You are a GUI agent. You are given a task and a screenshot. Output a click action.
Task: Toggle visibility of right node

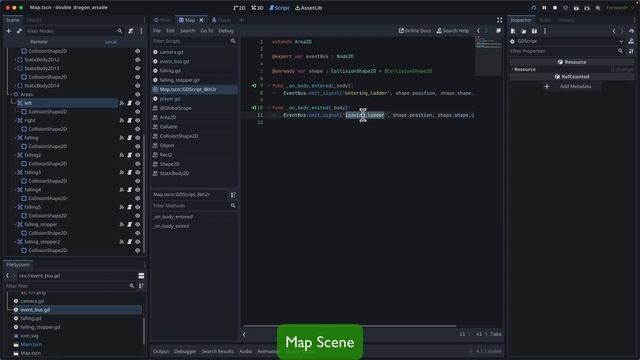[x=138, y=120]
